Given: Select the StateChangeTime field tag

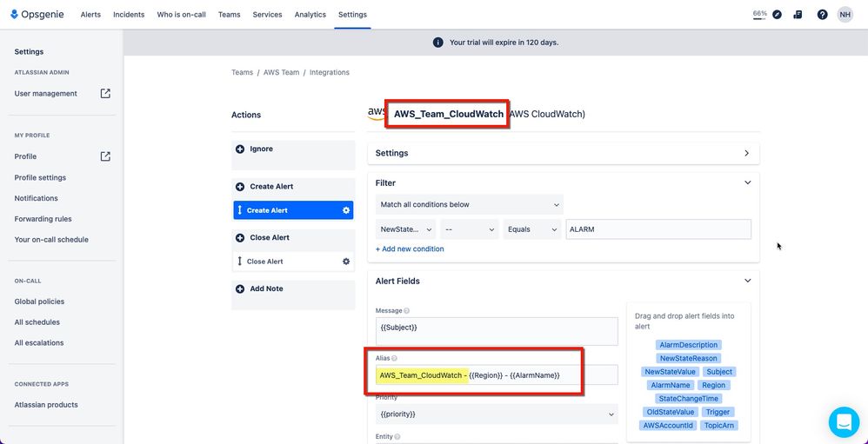Looking at the screenshot, I should point(688,399).
